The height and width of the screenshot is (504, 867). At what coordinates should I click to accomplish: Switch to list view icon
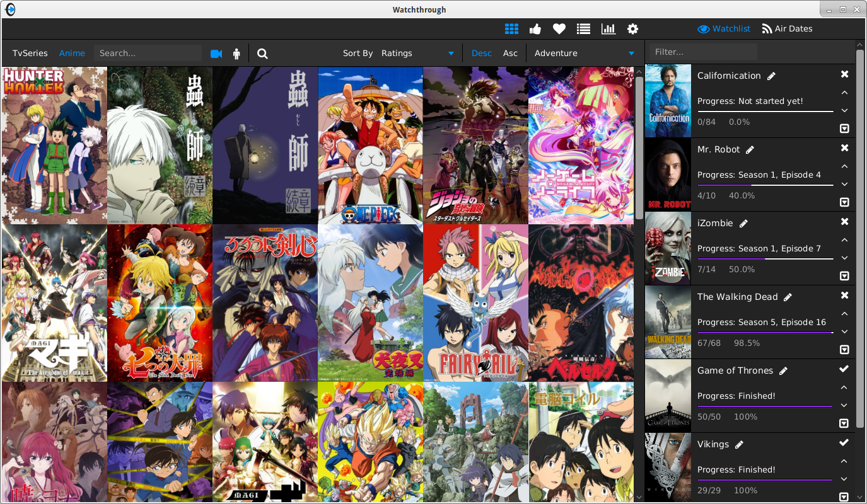coord(583,29)
